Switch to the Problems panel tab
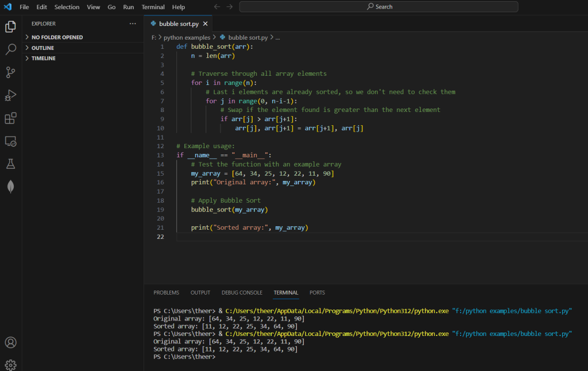588x371 pixels. click(x=166, y=292)
